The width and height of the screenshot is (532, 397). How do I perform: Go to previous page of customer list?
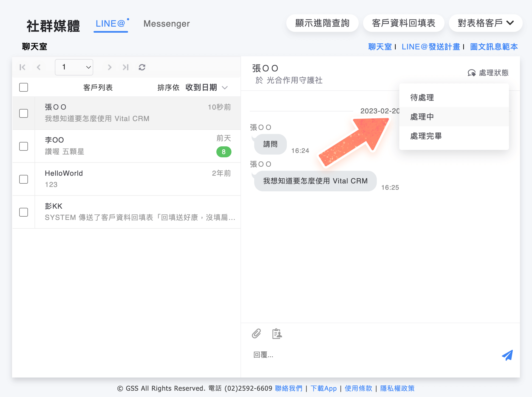coord(39,67)
